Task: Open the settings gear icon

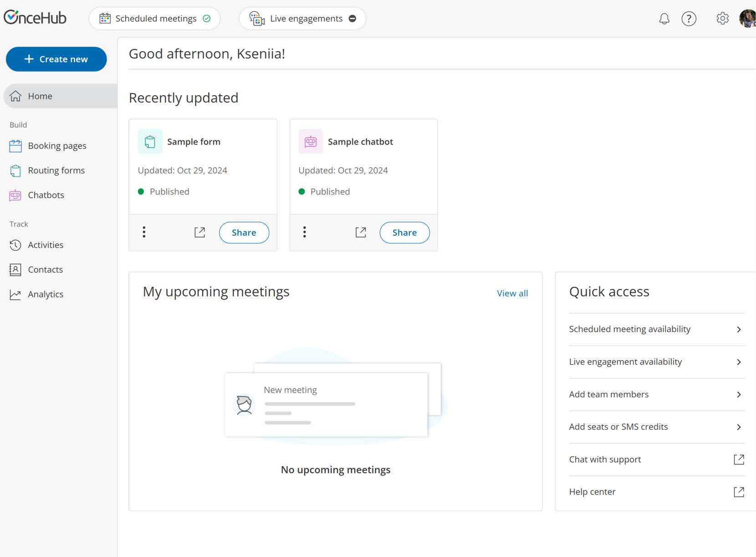Action: pyautogui.click(x=722, y=18)
